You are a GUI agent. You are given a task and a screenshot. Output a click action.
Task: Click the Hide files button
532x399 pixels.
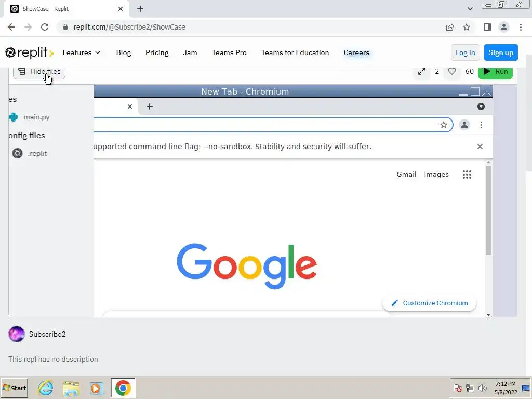click(x=39, y=72)
